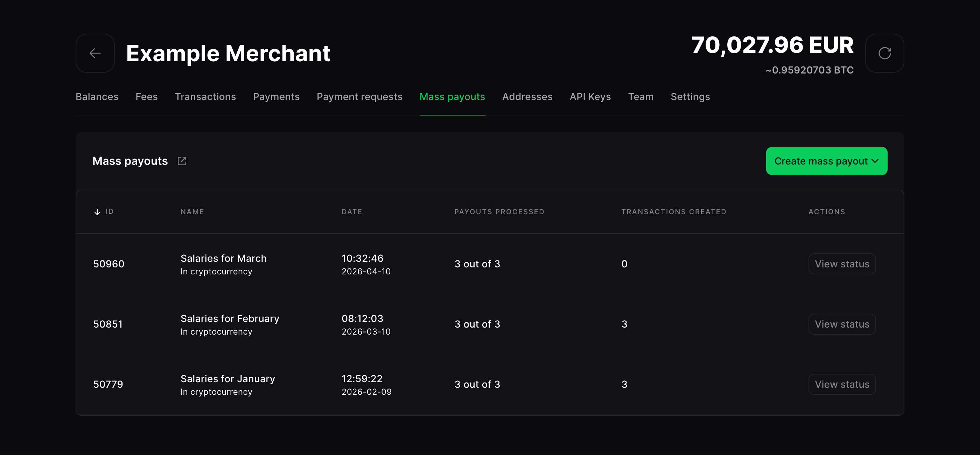Click the date 2026-02-09
The height and width of the screenshot is (455, 980).
(x=366, y=392)
